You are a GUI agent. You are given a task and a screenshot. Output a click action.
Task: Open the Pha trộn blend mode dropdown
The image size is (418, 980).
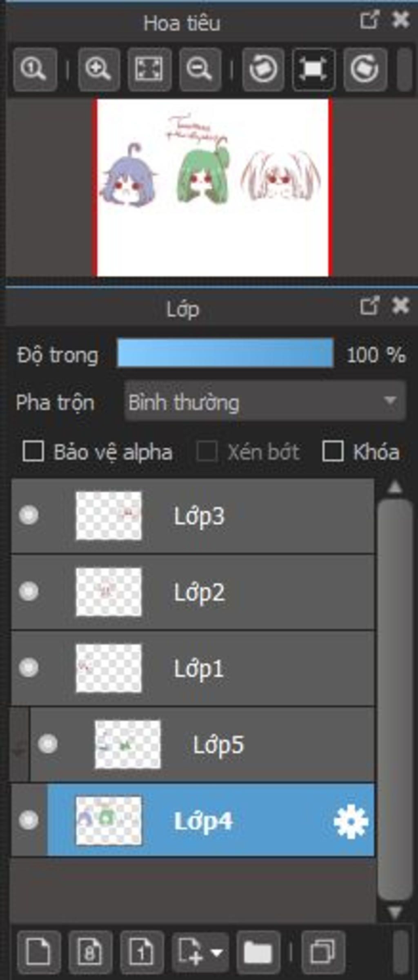265,402
